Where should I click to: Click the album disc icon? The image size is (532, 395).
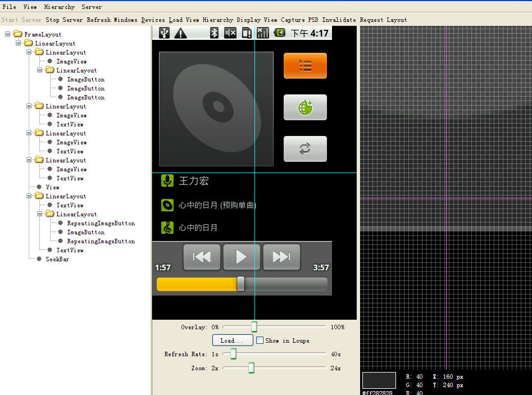point(167,205)
